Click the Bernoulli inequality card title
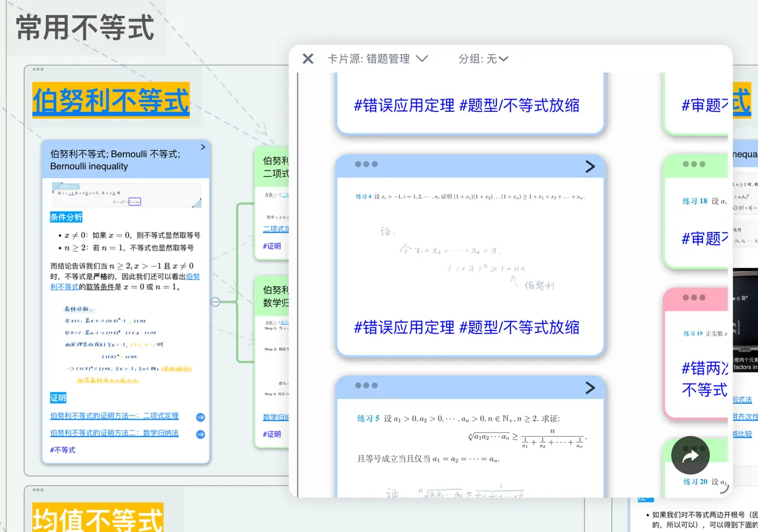Screen dimensions: 758x532 coord(116,160)
